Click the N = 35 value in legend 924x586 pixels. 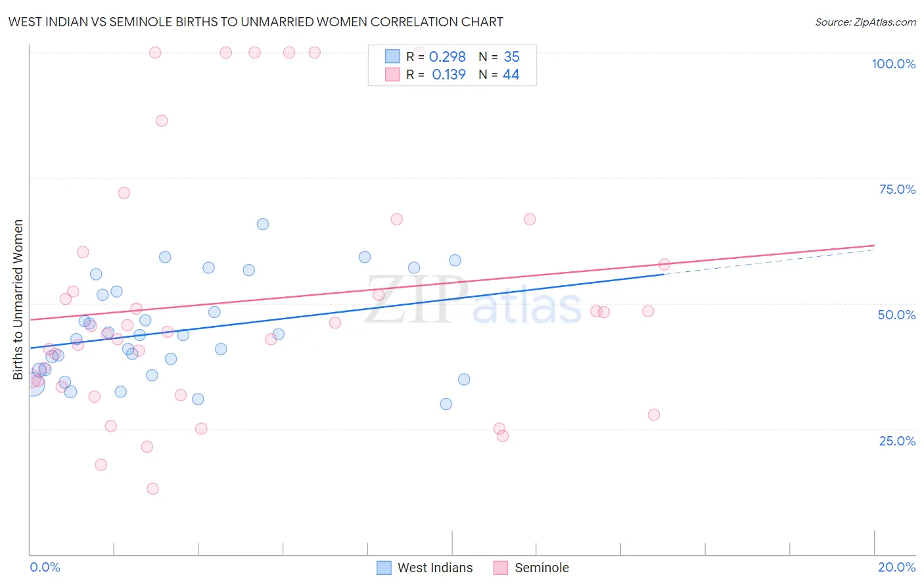(x=499, y=56)
